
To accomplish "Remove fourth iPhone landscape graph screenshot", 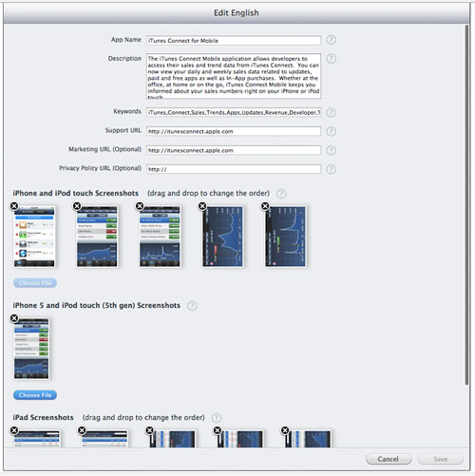I will (x=202, y=206).
